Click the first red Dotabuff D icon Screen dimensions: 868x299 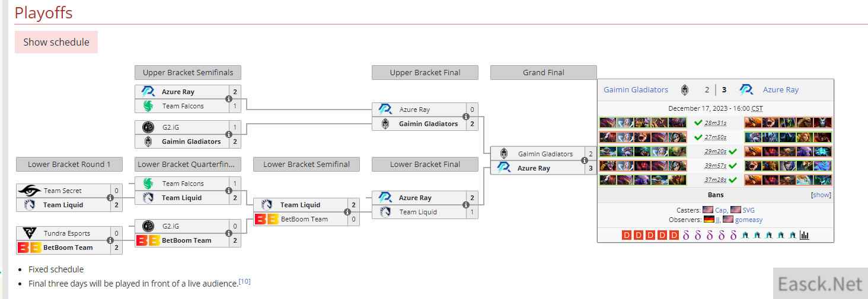(627, 235)
